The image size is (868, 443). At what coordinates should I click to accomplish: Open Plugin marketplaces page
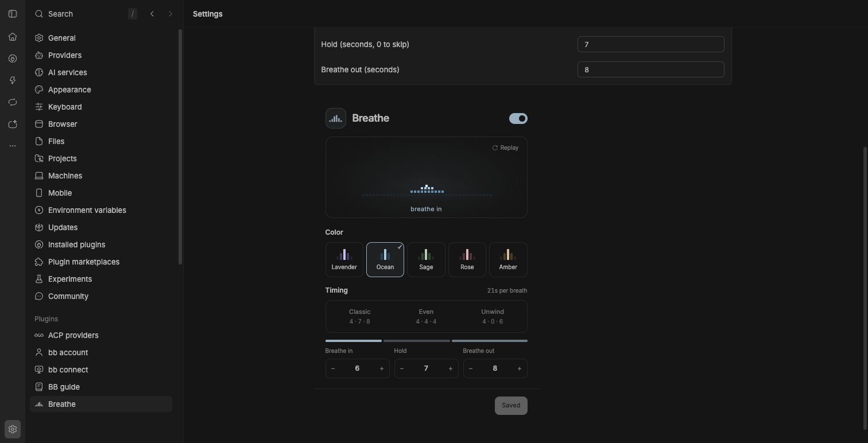101,262
